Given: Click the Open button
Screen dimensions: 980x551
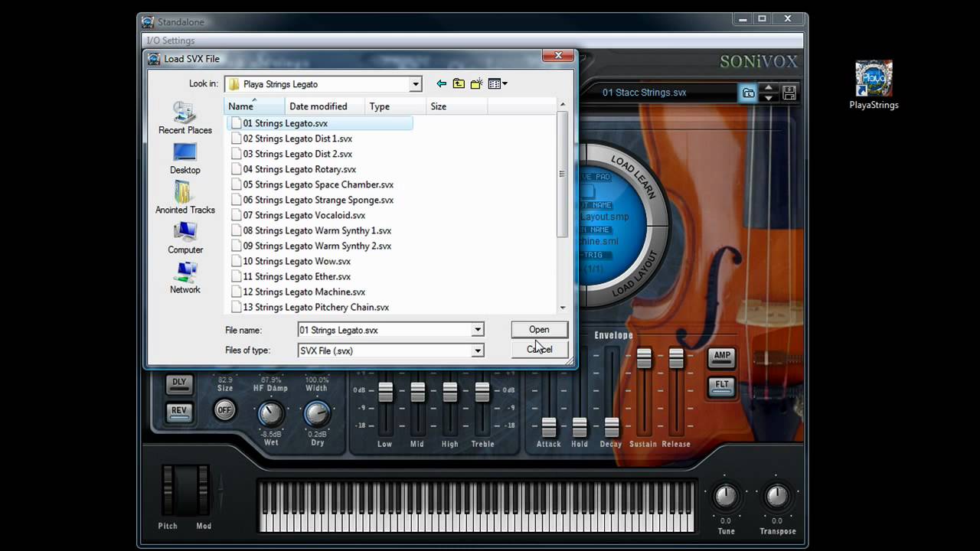Looking at the screenshot, I should click(x=539, y=330).
